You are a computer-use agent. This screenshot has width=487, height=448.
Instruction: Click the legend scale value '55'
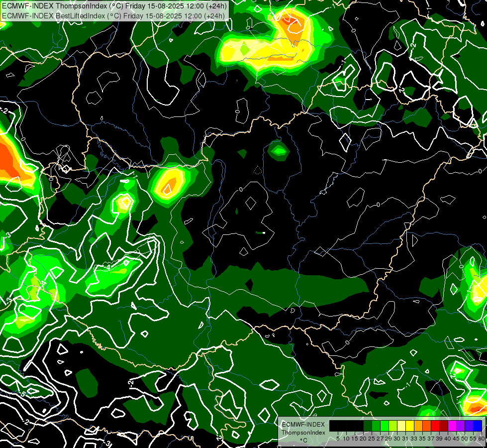(x=473, y=439)
